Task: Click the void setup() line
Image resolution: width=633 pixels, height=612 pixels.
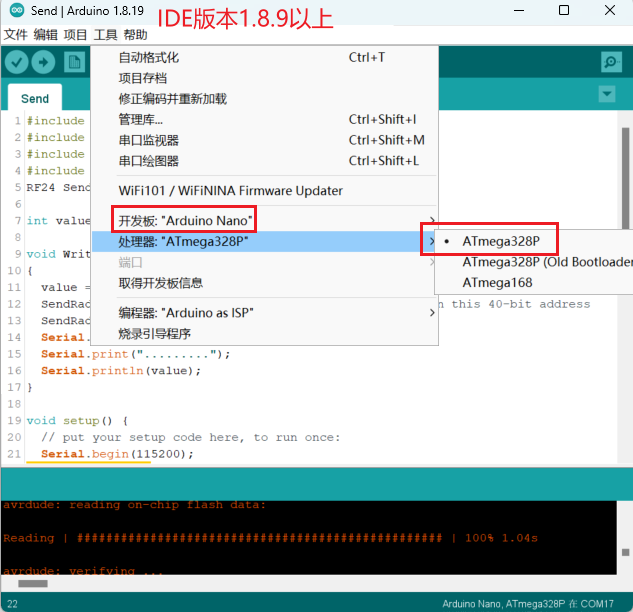Action: click(x=77, y=421)
